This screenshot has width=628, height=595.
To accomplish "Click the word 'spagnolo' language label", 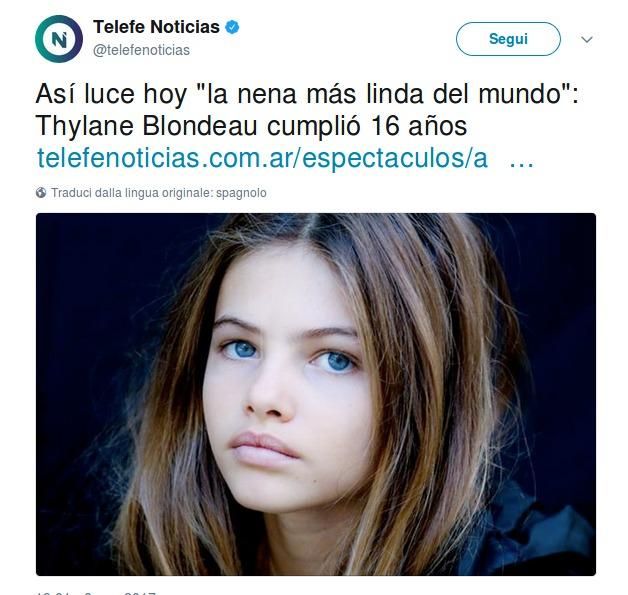I will click(241, 193).
